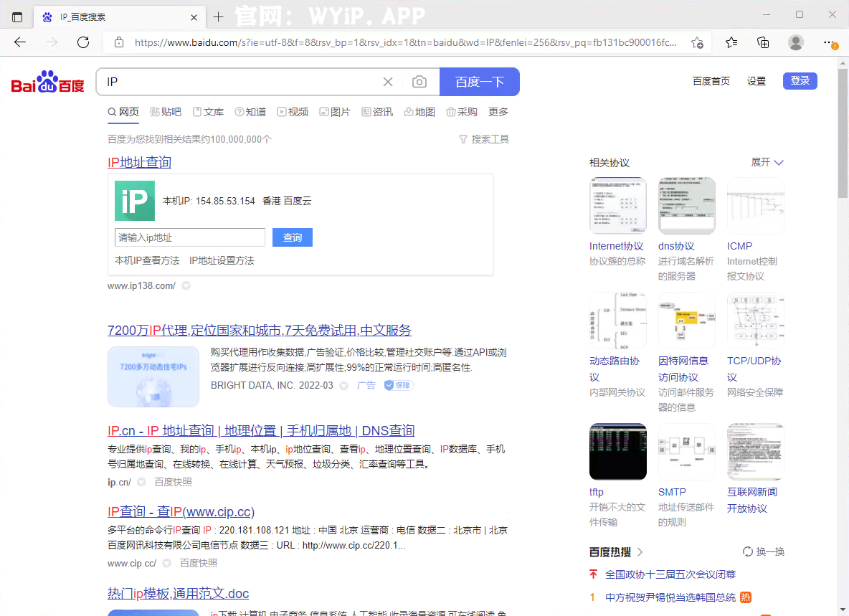This screenshot has width=849, height=616.
Task: Open the 百度热搜 list
Action: point(616,552)
